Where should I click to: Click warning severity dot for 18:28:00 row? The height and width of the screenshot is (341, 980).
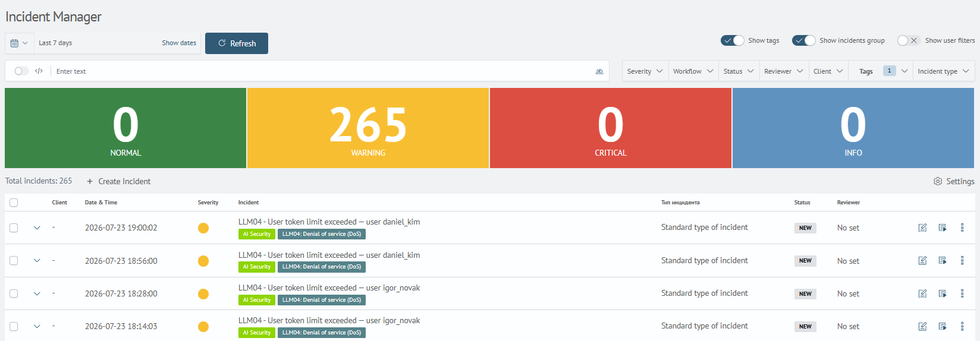pos(203,294)
